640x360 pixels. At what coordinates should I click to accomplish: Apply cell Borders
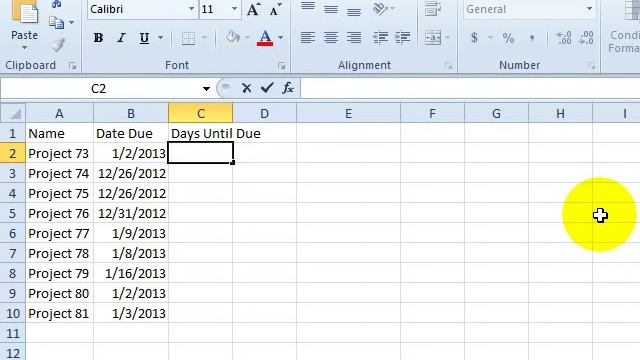tap(188, 38)
